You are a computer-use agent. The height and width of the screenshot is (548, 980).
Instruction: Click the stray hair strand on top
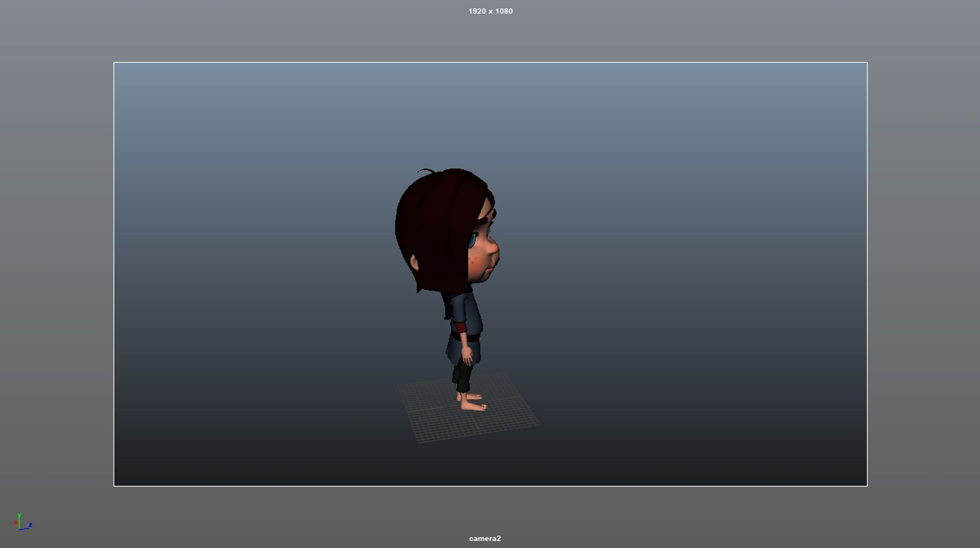pos(425,170)
